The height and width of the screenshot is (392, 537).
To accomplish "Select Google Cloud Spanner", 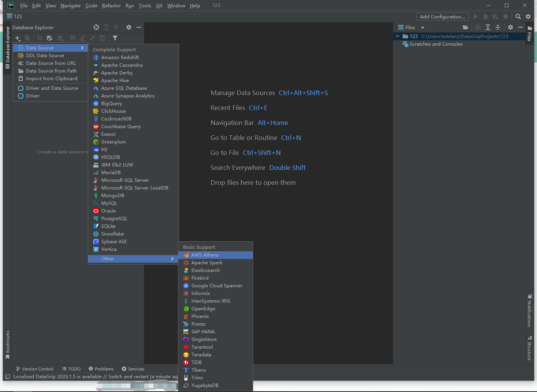I will pos(216,286).
